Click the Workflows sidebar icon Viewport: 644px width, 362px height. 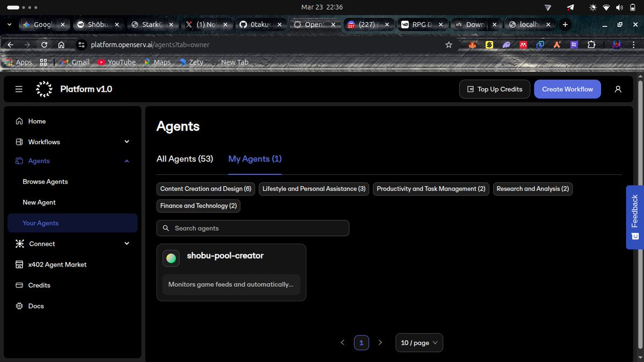[x=19, y=142]
